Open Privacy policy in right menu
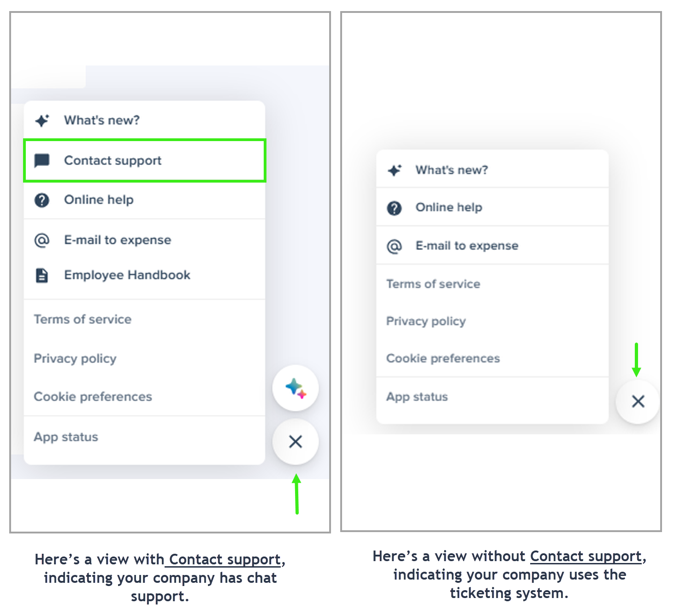 [426, 321]
